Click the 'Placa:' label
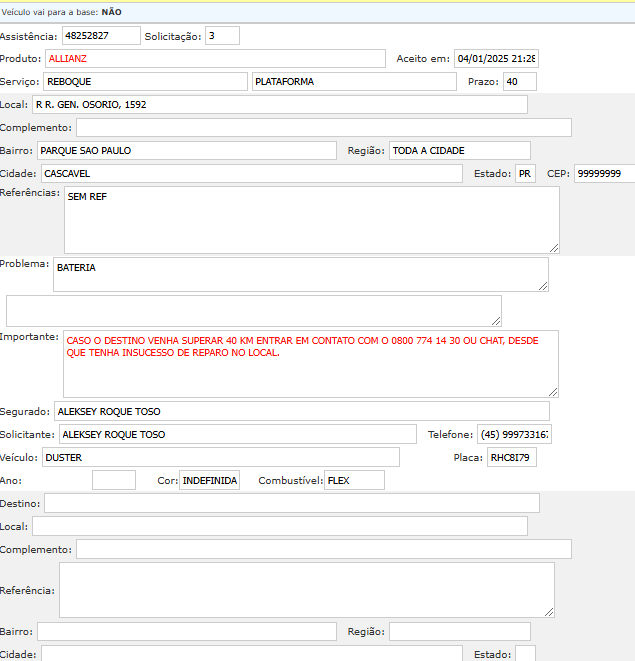 point(468,457)
